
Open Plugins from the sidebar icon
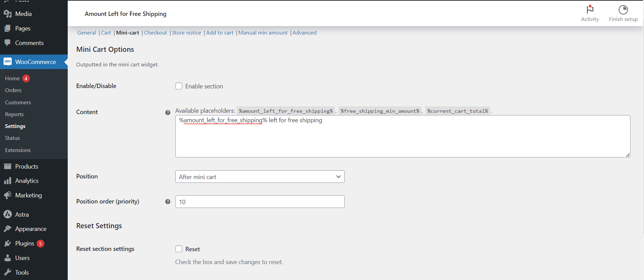coord(7,243)
